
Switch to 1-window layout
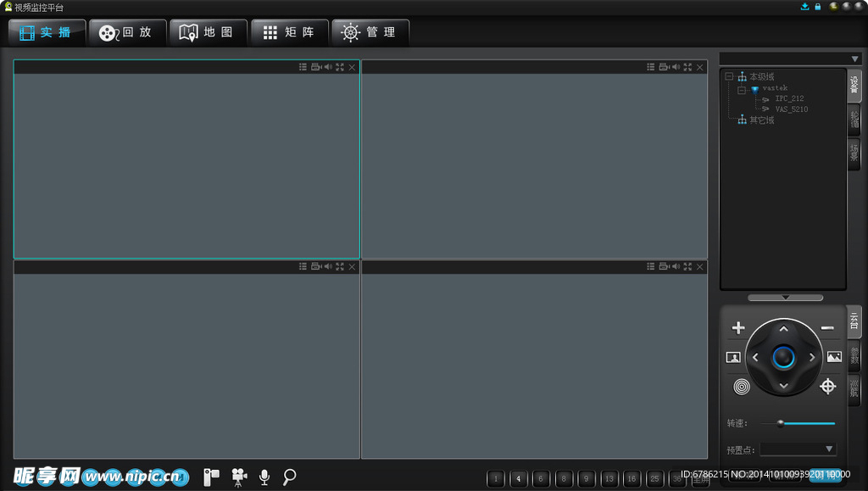click(x=495, y=478)
